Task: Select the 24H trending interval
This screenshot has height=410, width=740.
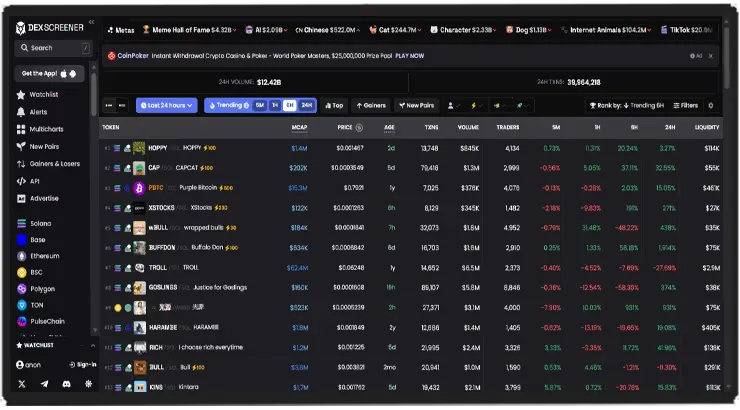Action: 307,105
